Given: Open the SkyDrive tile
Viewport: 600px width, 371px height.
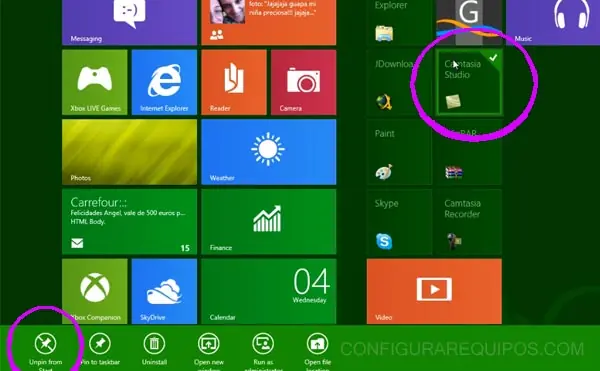Looking at the screenshot, I should [x=164, y=291].
